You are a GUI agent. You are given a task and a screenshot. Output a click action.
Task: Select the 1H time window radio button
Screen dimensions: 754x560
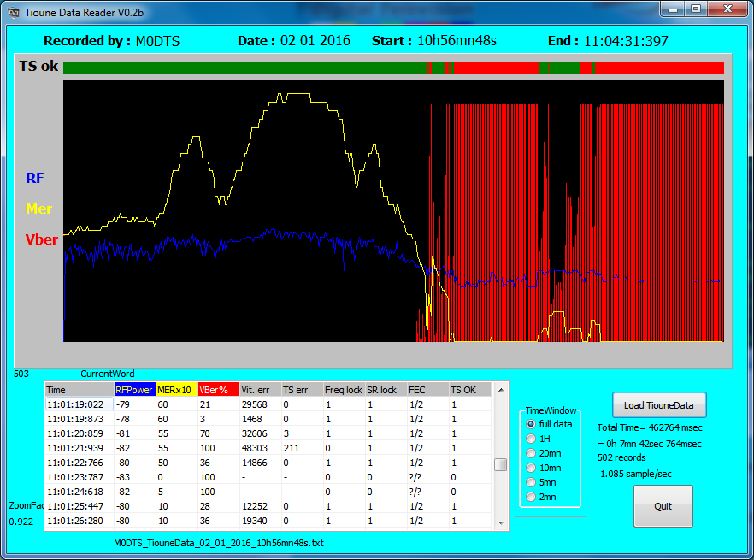(x=531, y=439)
